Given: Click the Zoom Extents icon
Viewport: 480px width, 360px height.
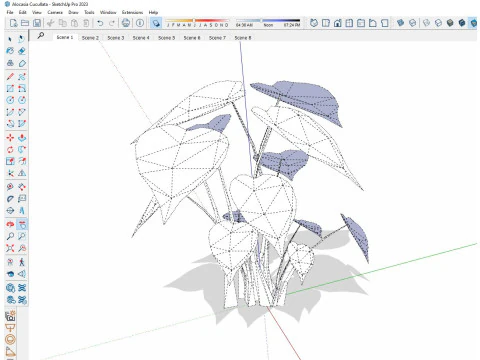Looking at the screenshot, I should (x=10, y=248).
